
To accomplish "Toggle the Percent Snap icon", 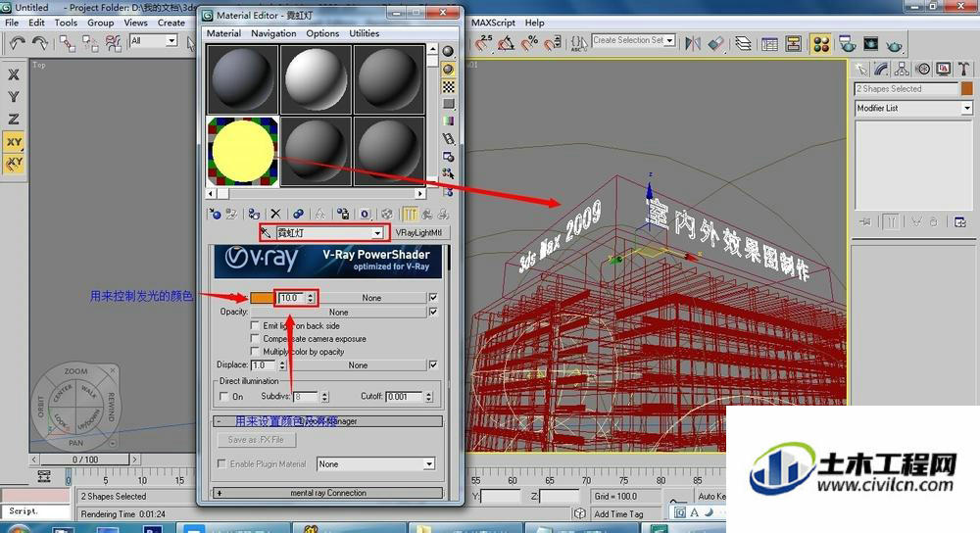I will 529,43.
